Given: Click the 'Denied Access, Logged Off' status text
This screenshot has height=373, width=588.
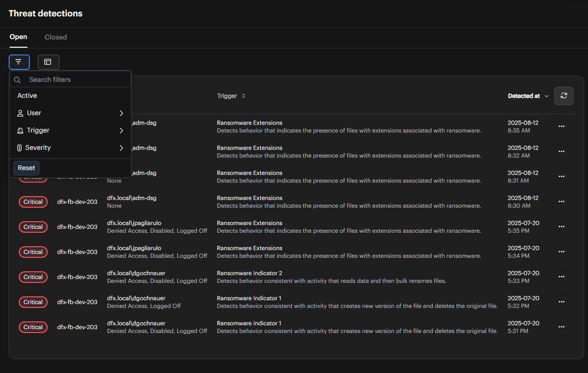Looking at the screenshot, I should pos(144,306).
